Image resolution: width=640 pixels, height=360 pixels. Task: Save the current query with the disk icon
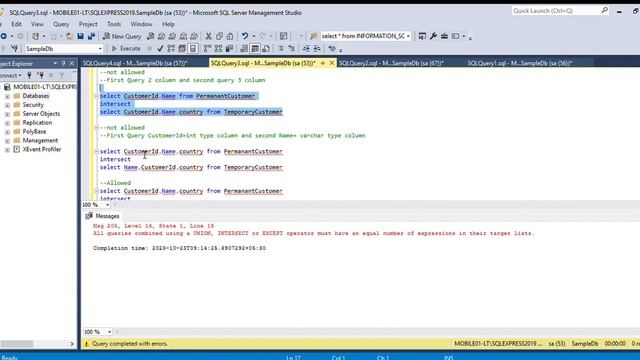click(x=80, y=36)
